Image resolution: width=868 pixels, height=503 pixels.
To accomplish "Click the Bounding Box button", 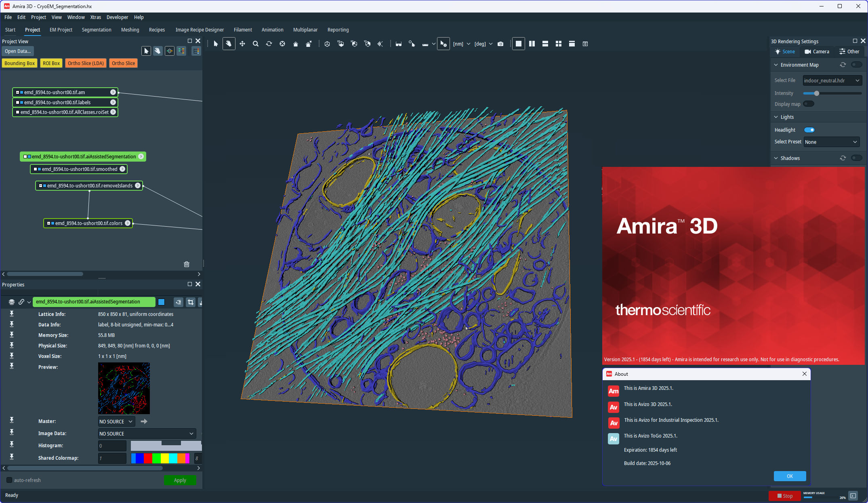I will pyautogui.click(x=19, y=63).
